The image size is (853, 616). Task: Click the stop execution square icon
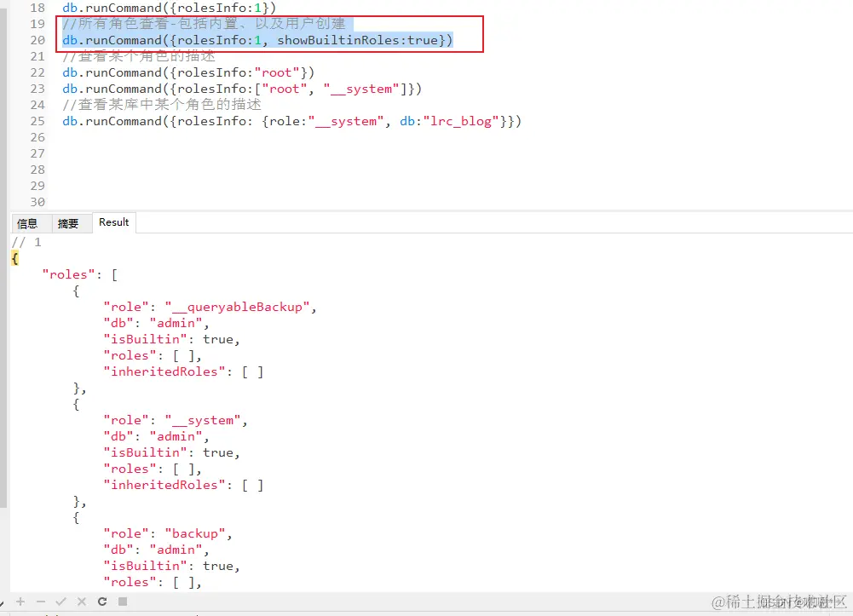[123, 602]
